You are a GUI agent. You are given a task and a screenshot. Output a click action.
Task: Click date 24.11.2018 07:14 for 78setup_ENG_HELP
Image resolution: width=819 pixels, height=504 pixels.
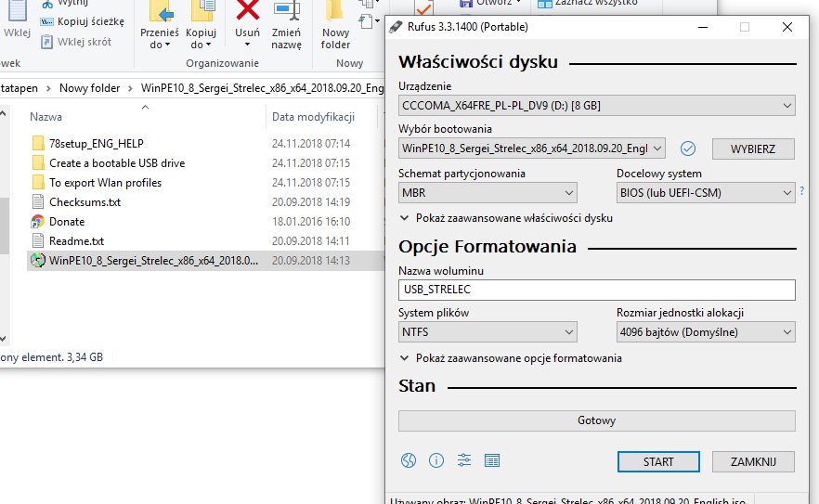point(311,144)
